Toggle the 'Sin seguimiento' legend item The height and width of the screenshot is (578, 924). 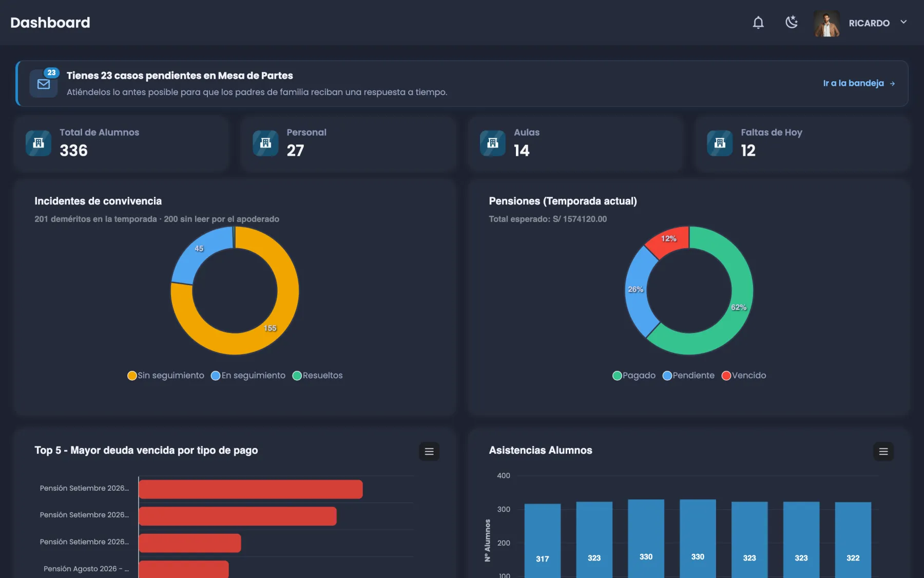pos(166,376)
